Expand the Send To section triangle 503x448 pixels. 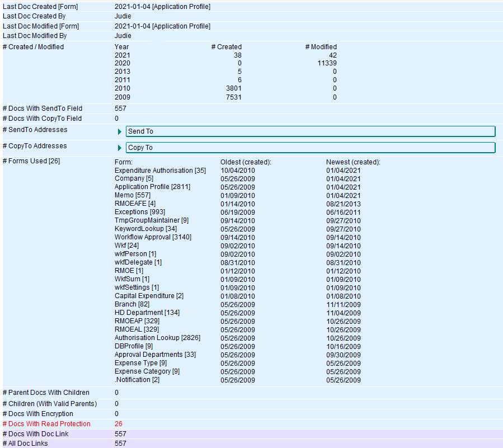point(120,132)
